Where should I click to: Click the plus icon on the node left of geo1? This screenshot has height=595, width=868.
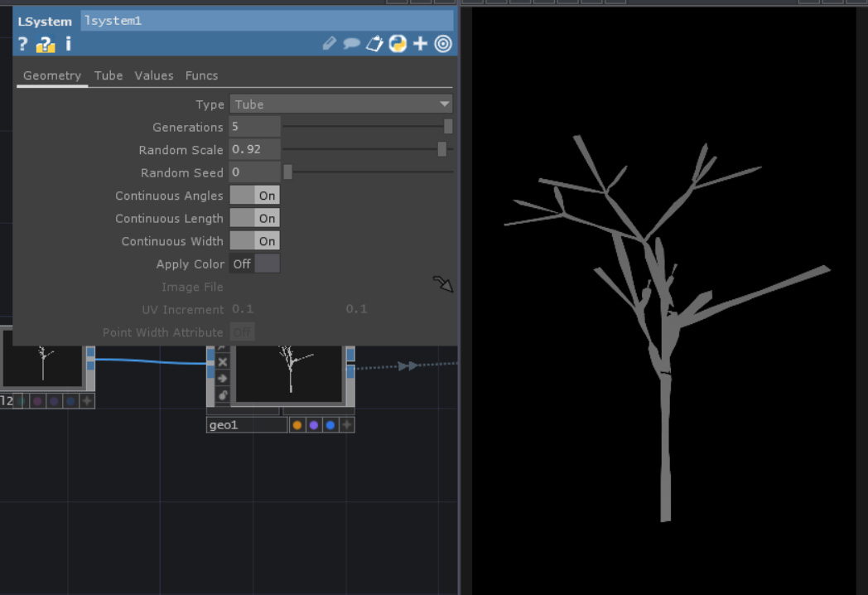click(87, 400)
